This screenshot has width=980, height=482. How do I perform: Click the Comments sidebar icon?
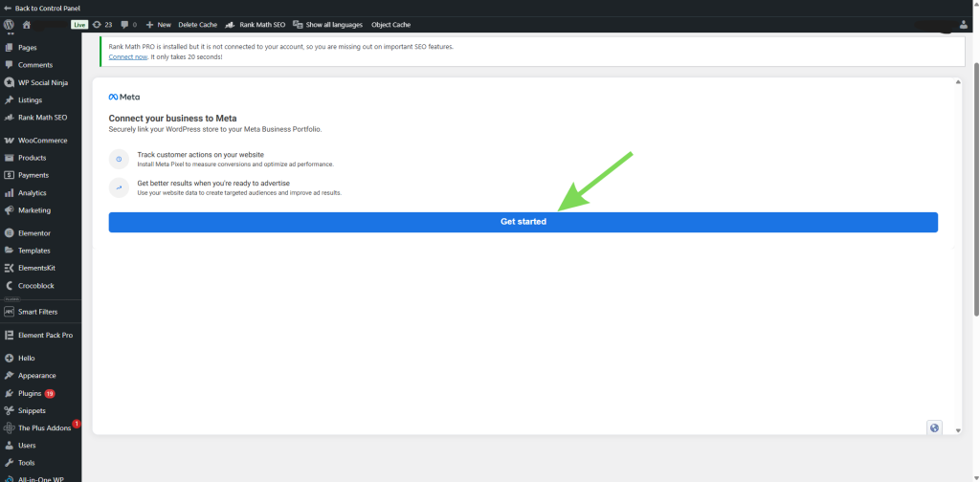tap(9, 65)
